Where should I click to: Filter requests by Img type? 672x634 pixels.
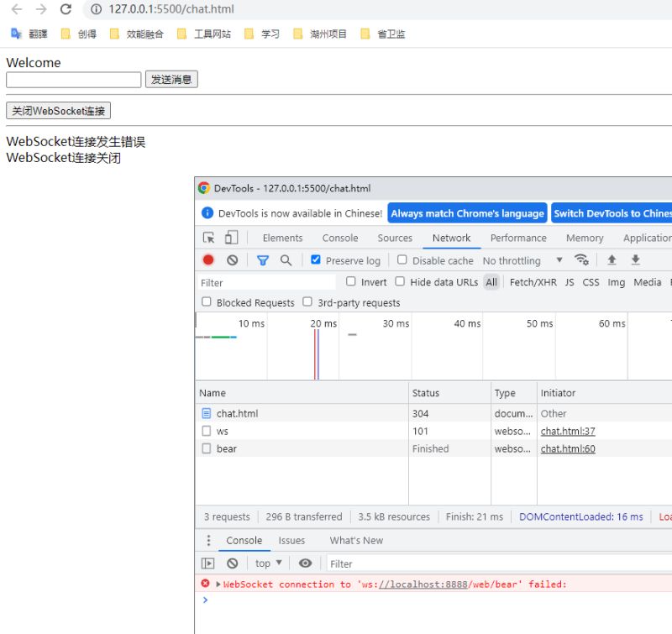tap(616, 282)
